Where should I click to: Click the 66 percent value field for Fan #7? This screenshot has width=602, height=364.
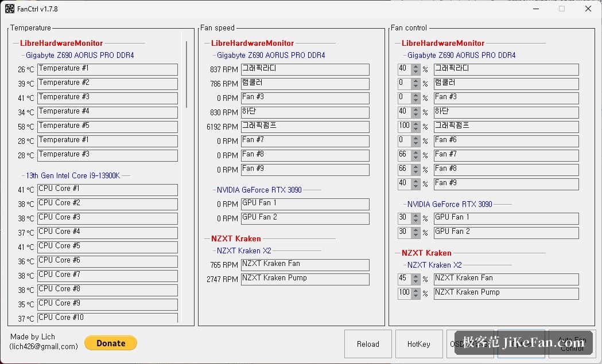(405, 155)
